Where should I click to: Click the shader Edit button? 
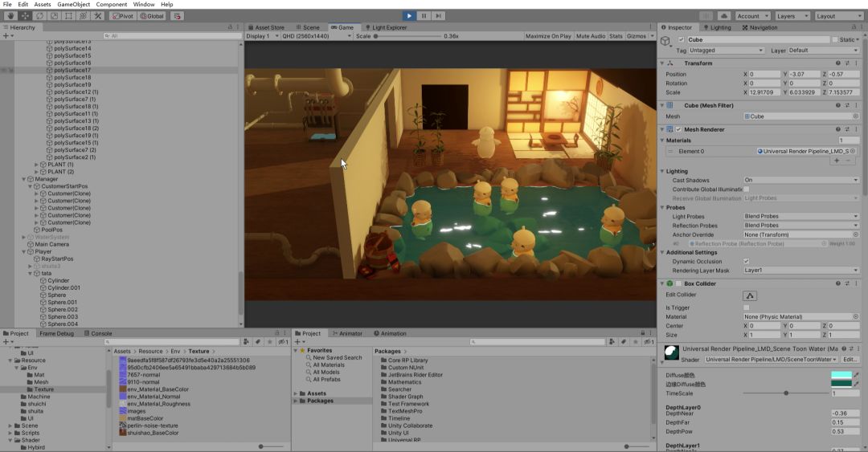850,360
